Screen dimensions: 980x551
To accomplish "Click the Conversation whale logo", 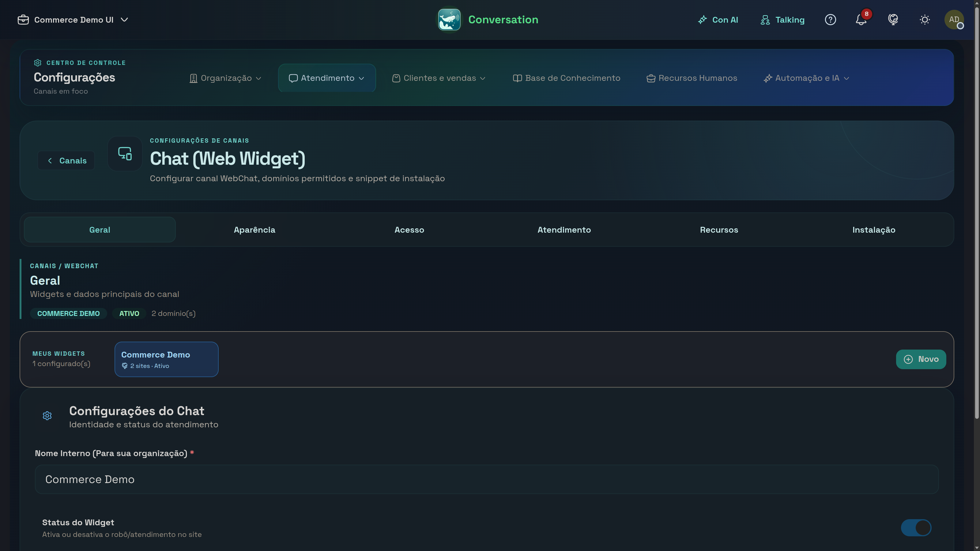I will tap(449, 19).
